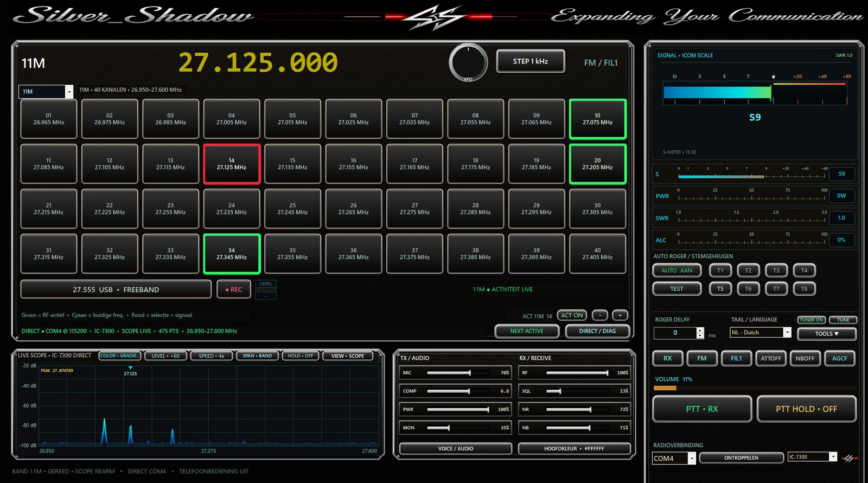Click the plus button beside ACT ON
The height and width of the screenshot is (483, 868).
tap(620, 315)
